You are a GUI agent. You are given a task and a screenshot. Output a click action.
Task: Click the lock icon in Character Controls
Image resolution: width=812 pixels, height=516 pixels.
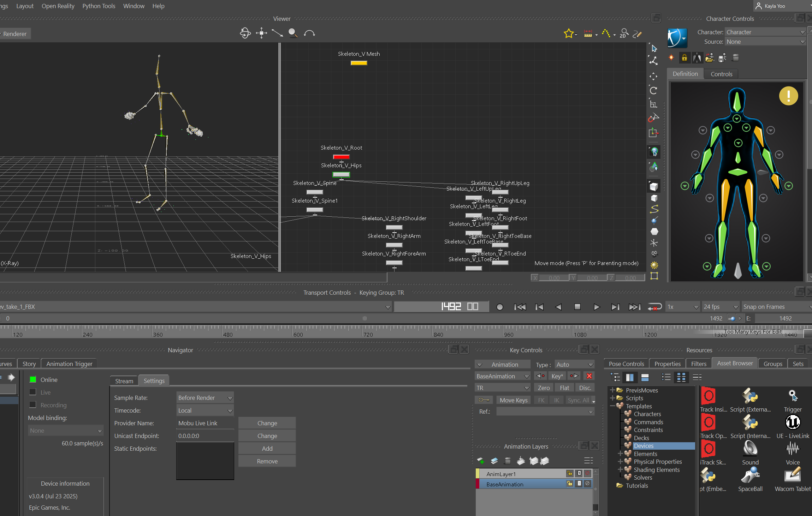tap(684, 58)
